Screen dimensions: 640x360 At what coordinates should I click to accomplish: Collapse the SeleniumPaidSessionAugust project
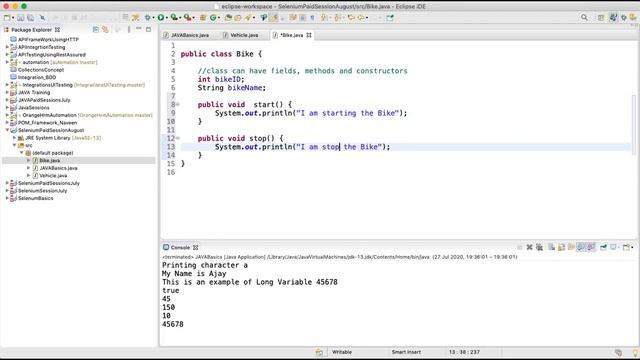7,130
